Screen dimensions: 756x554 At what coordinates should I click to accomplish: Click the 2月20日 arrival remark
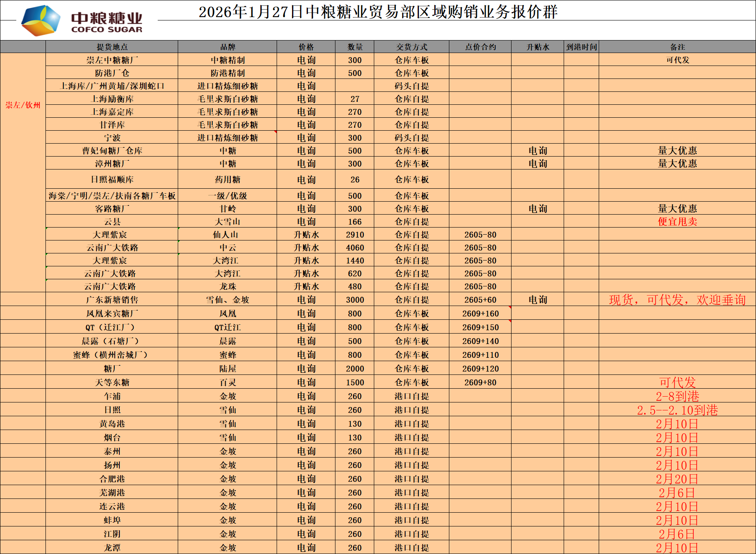tap(677, 479)
